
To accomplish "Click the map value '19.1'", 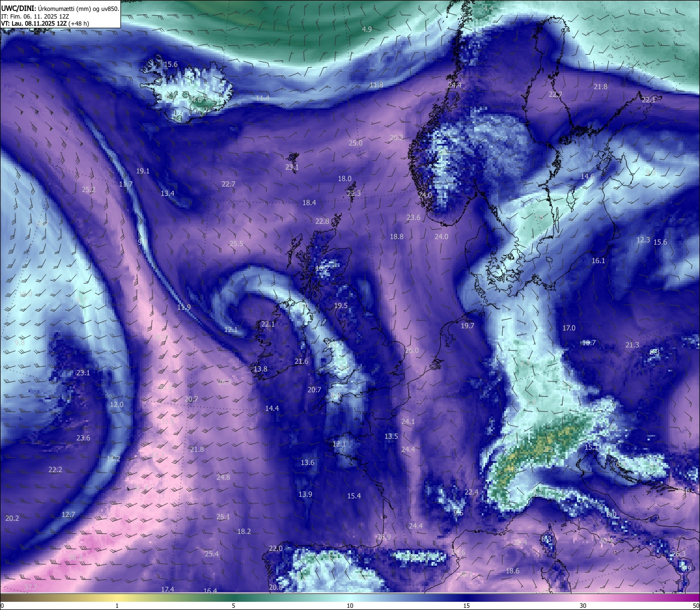I will tap(143, 171).
